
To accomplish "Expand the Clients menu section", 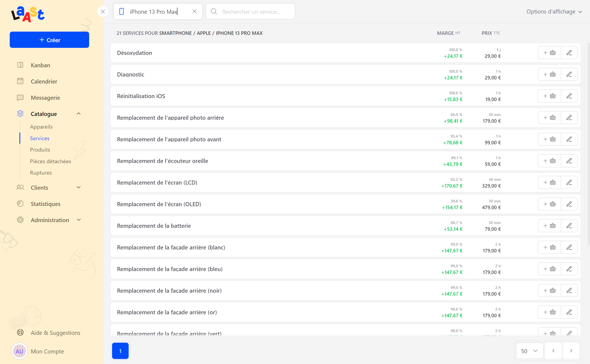I will [x=79, y=188].
